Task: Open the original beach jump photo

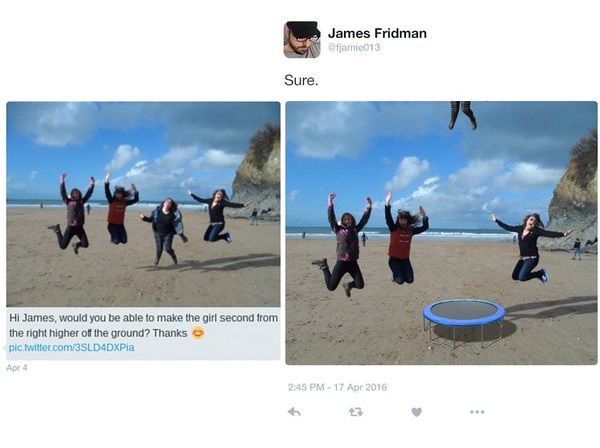Action: (143, 204)
